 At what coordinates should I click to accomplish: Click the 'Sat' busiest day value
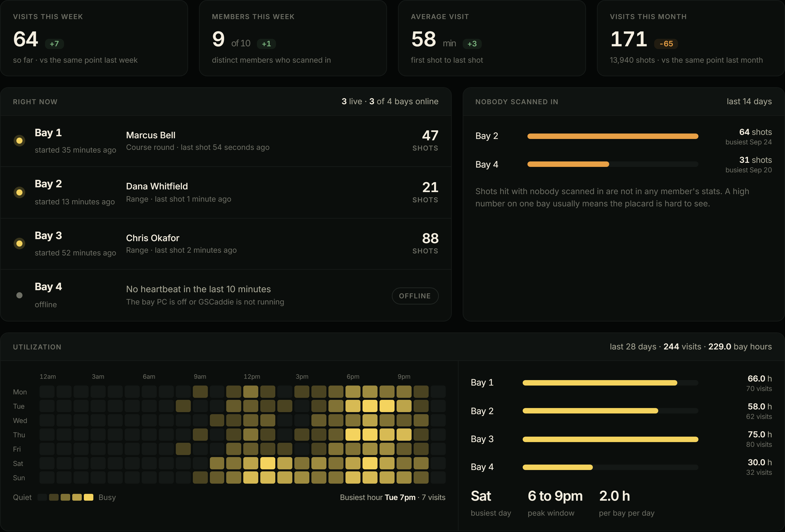point(481,496)
